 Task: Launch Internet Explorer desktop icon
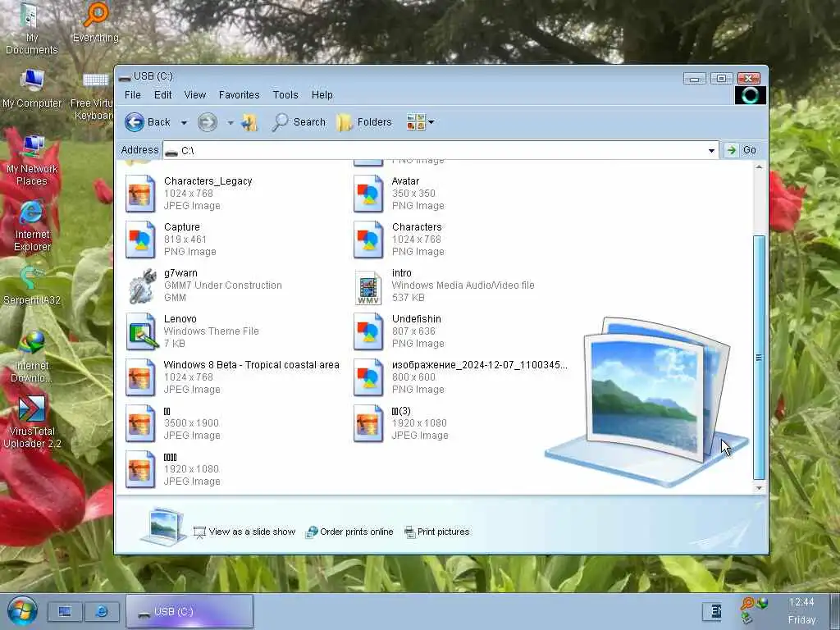pos(32,226)
